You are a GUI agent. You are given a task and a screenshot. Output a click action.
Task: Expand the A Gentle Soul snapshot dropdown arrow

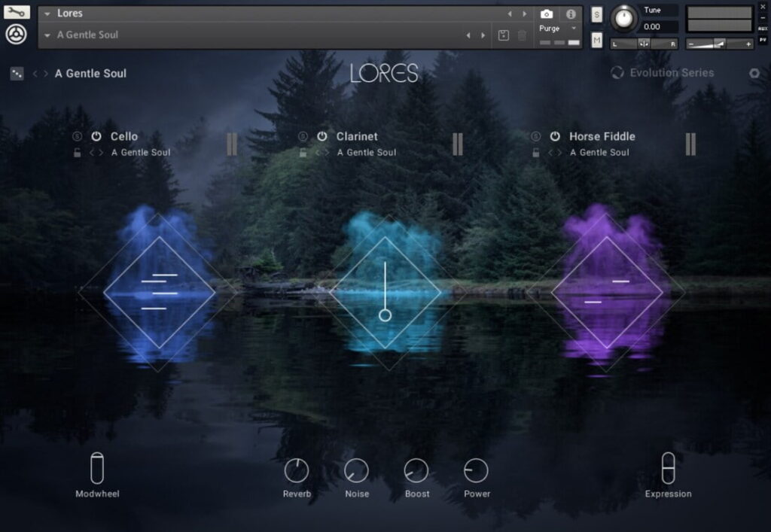[47, 35]
